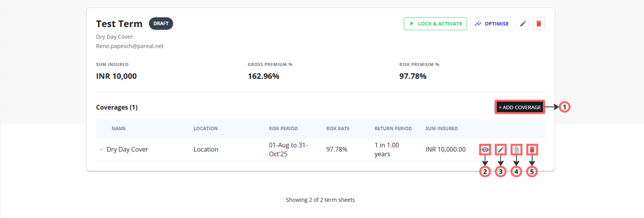View the Dry Day Cover coverage via eye icon

point(485,149)
